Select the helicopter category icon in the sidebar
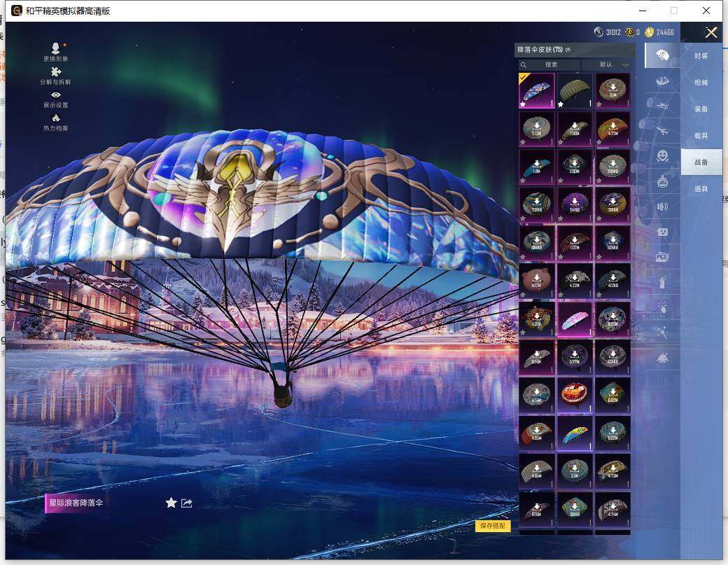Screen dimensions: 728x565 point(662,106)
